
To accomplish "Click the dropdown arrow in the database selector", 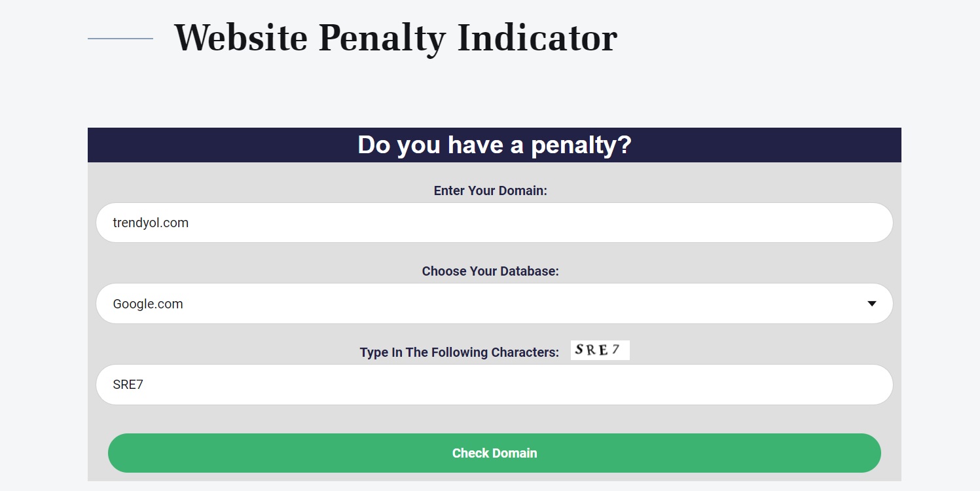I will click(871, 304).
